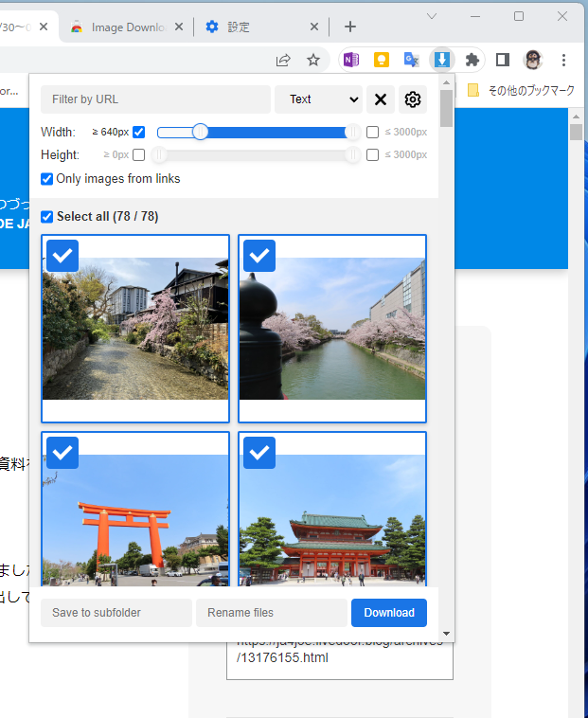Close the 設定 tab
This screenshot has width=588, height=718.
click(314, 27)
